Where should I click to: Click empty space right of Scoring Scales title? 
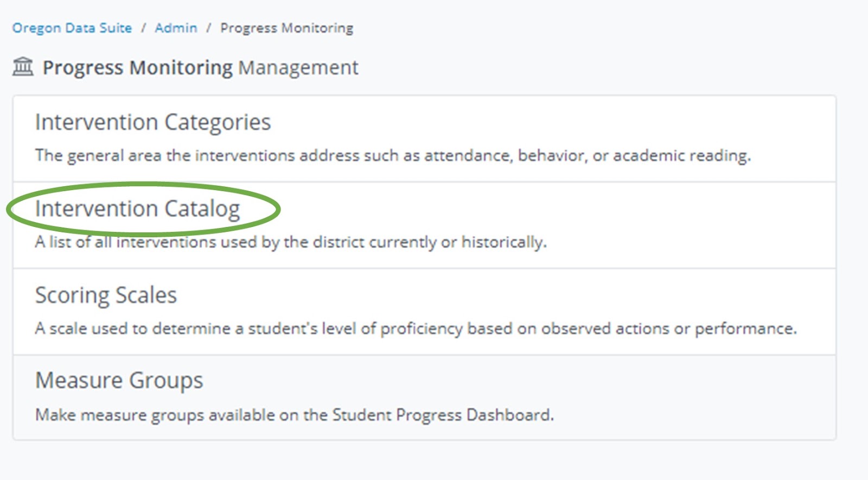(488, 295)
